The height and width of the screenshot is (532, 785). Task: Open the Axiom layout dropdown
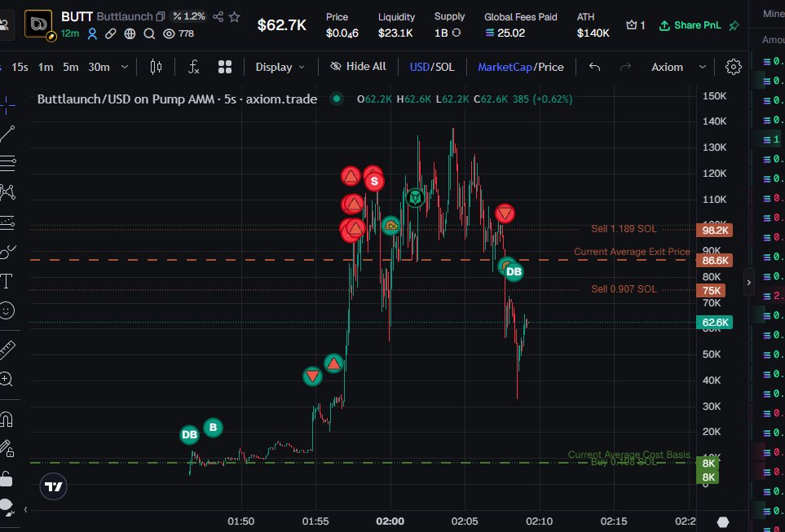coord(678,67)
